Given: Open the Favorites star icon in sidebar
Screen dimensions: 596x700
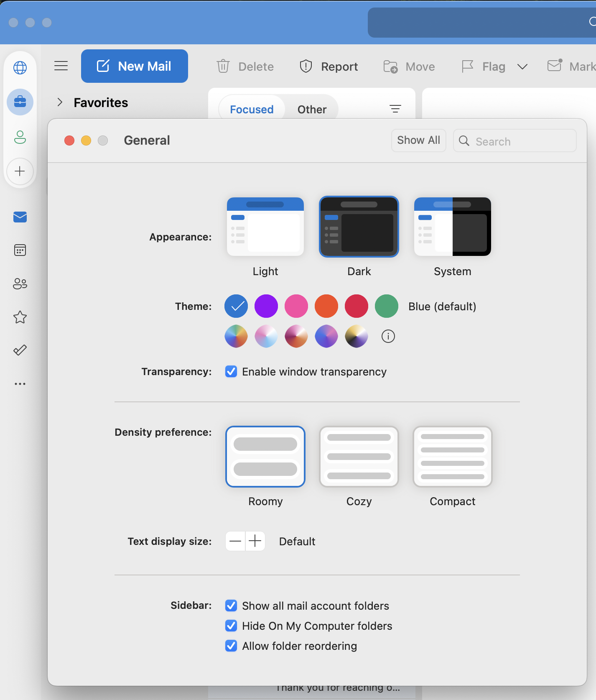Looking at the screenshot, I should tap(20, 317).
